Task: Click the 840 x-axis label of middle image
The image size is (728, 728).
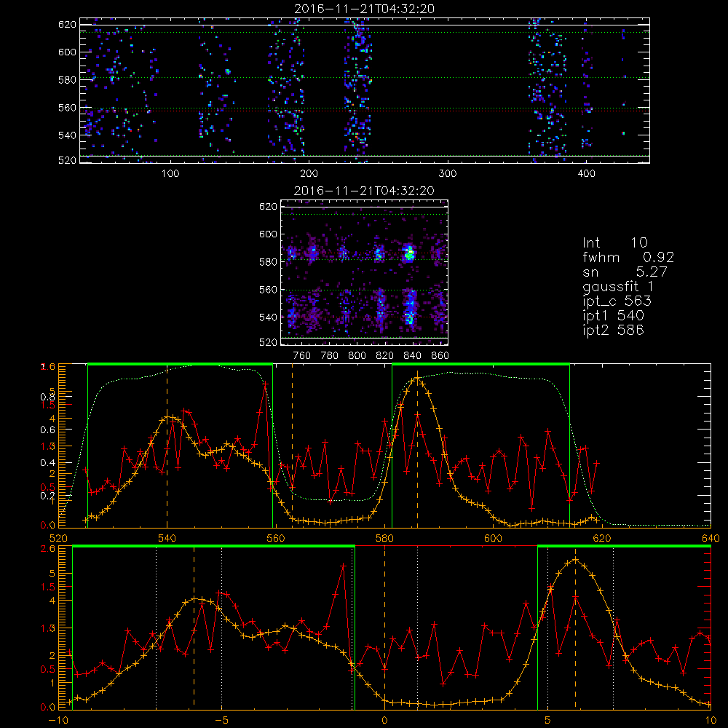Action: point(412,356)
